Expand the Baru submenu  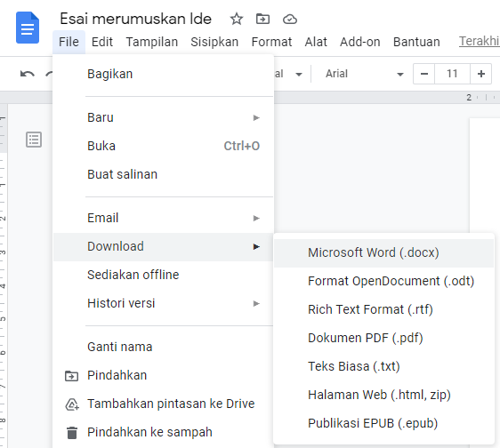point(164,117)
